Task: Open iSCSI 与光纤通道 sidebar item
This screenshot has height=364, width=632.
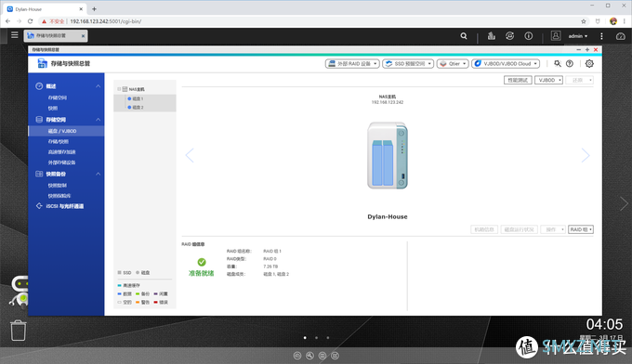Action: point(65,206)
